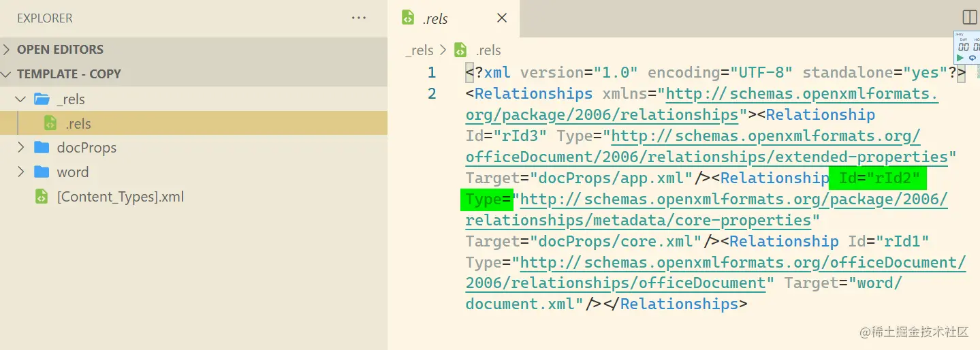Click the EXPLORER panel title
Image resolution: width=980 pixels, height=350 pixels.
[x=45, y=18]
